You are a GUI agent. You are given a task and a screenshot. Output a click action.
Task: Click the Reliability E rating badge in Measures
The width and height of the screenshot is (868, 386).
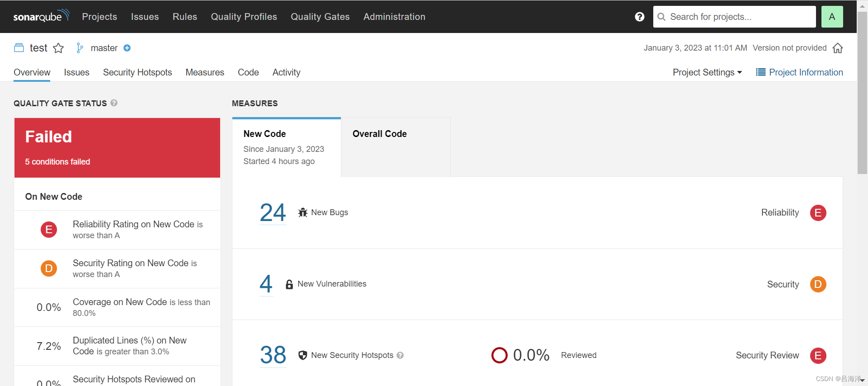pos(818,213)
